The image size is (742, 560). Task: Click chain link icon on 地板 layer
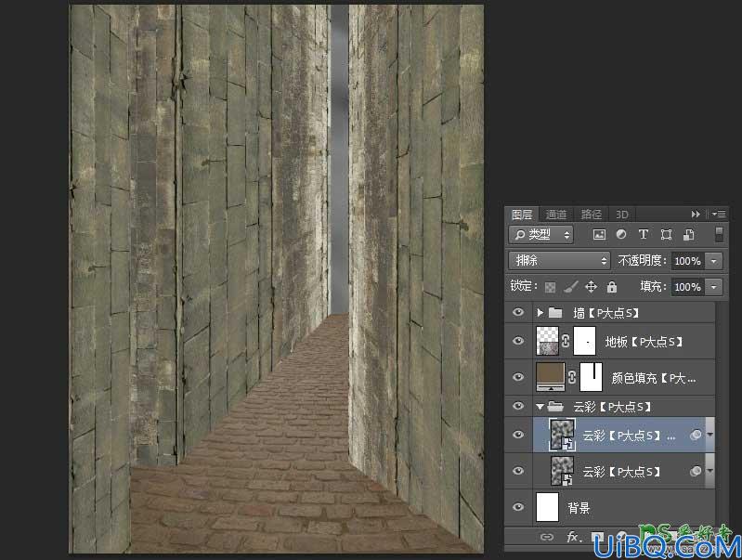[x=566, y=341]
